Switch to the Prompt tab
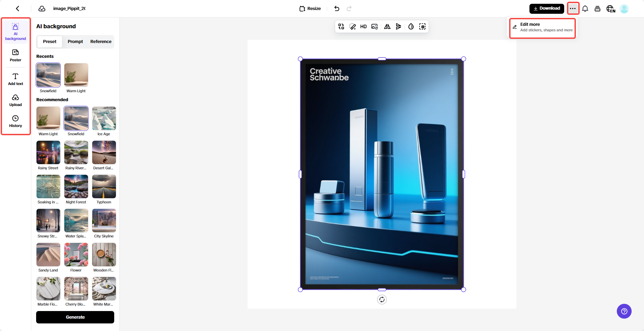The image size is (644, 331). pos(75,42)
